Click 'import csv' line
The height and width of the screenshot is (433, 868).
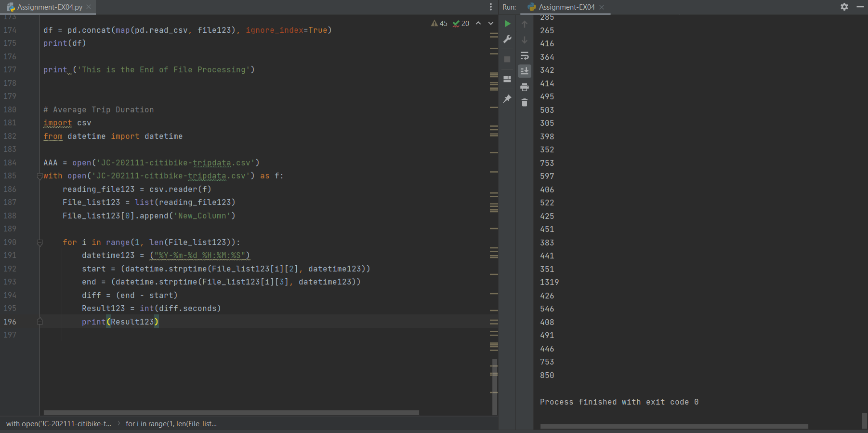pyautogui.click(x=67, y=123)
